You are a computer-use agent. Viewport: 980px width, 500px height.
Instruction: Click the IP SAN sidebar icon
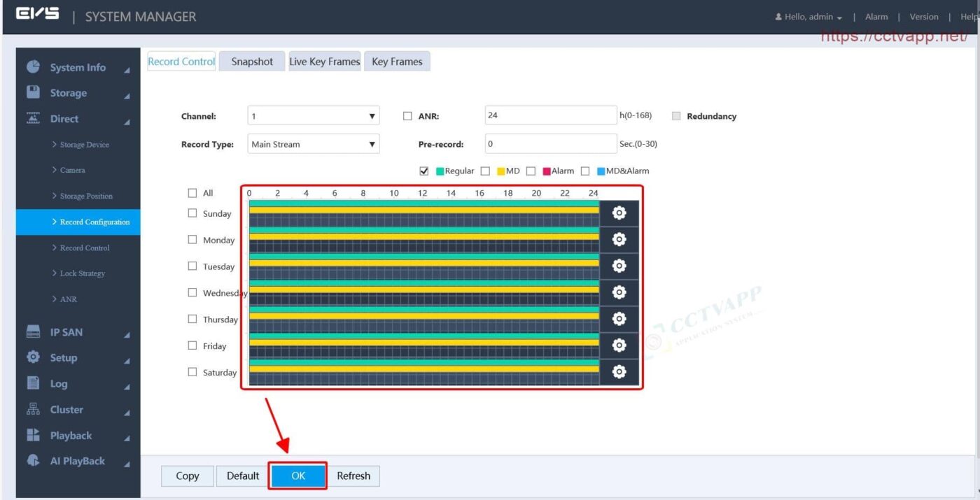[33, 332]
